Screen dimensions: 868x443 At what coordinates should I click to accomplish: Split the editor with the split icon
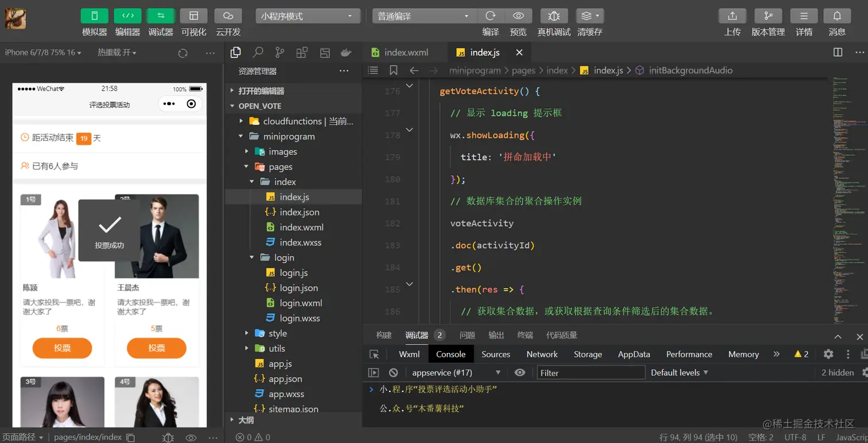[838, 52]
